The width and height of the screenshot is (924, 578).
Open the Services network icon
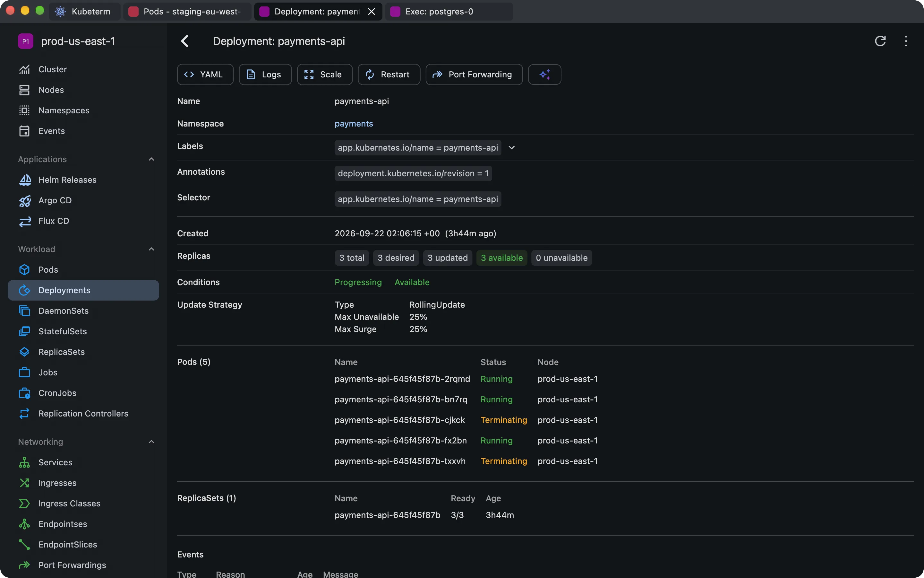tap(24, 462)
